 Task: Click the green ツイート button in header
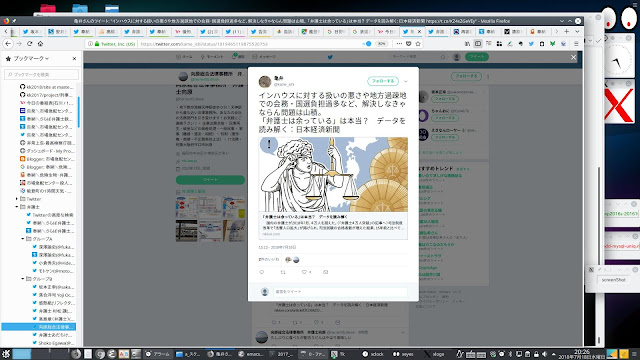477,57
